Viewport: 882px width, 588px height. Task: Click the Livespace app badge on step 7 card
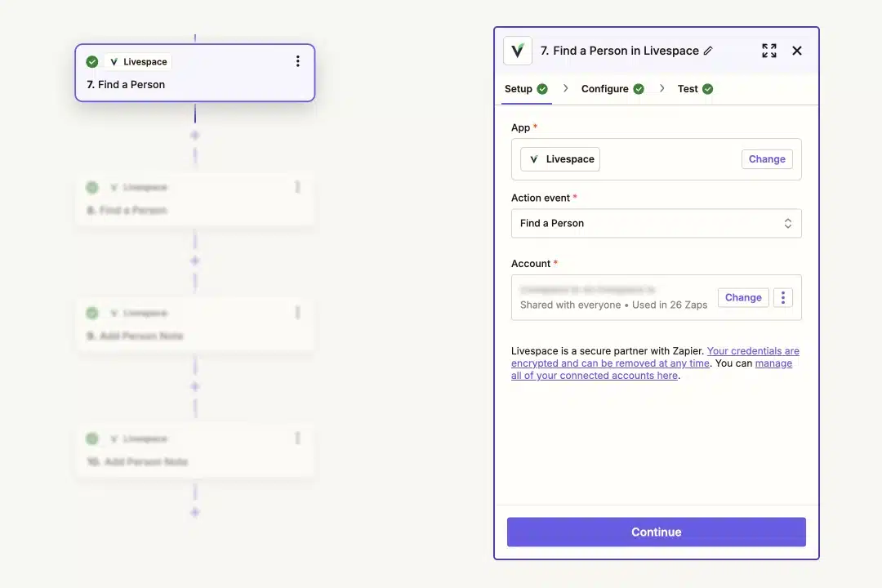(x=138, y=62)
